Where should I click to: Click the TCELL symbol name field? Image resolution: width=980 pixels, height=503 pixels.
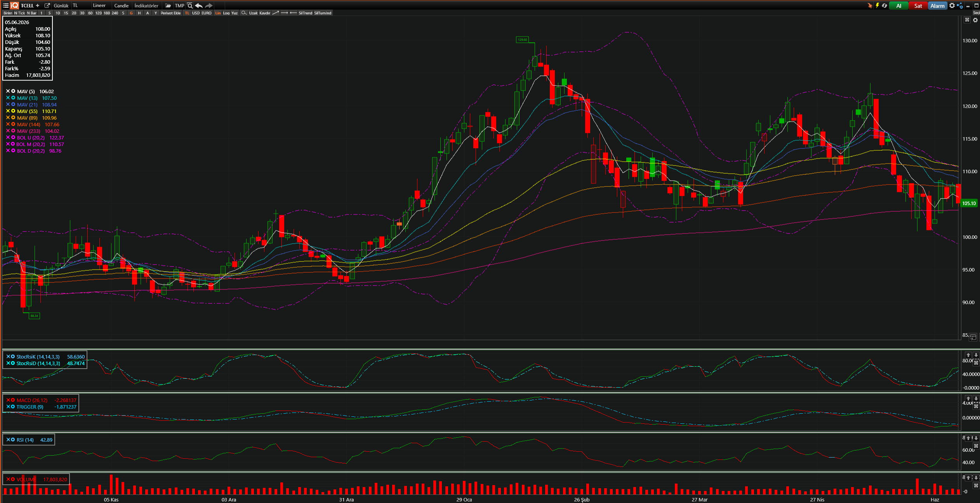(x=27, y=5)
